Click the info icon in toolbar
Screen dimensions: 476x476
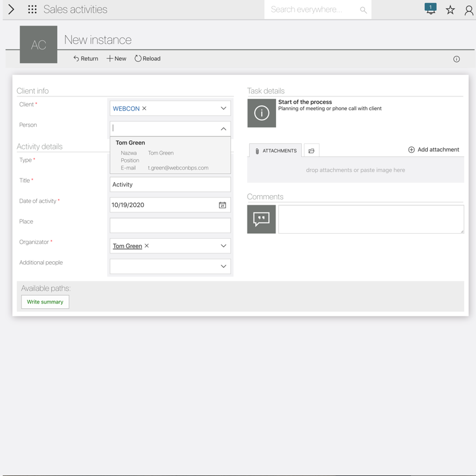click(x=456, y=59)
